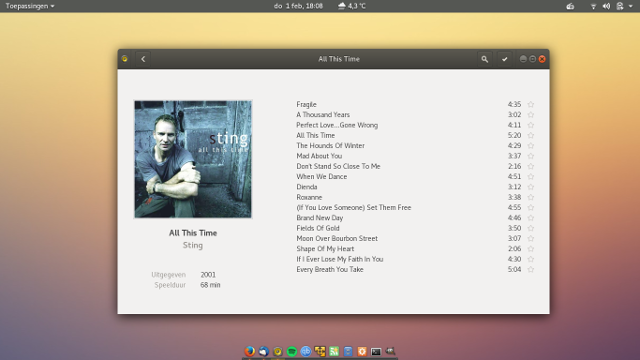Play Fields Of Gold

click(318, 228)
